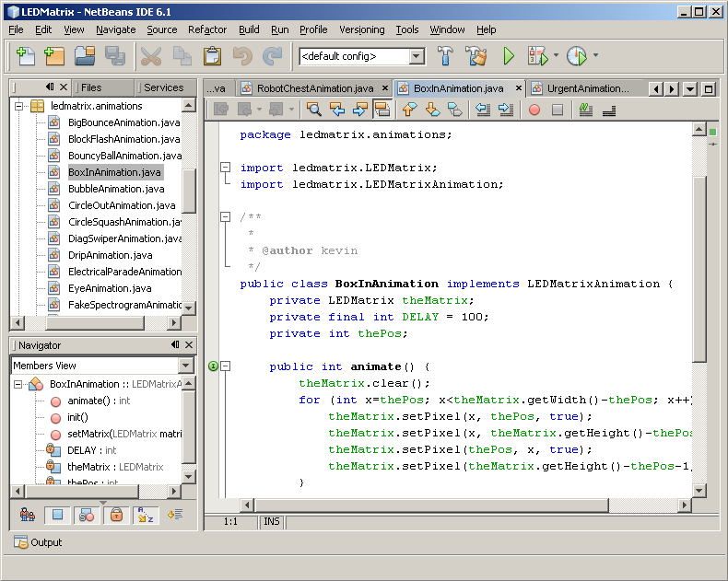Screen dimensions: 728x581
Task: Close the BoxInAnimation.java editor tab
Action: coord(519,87)
